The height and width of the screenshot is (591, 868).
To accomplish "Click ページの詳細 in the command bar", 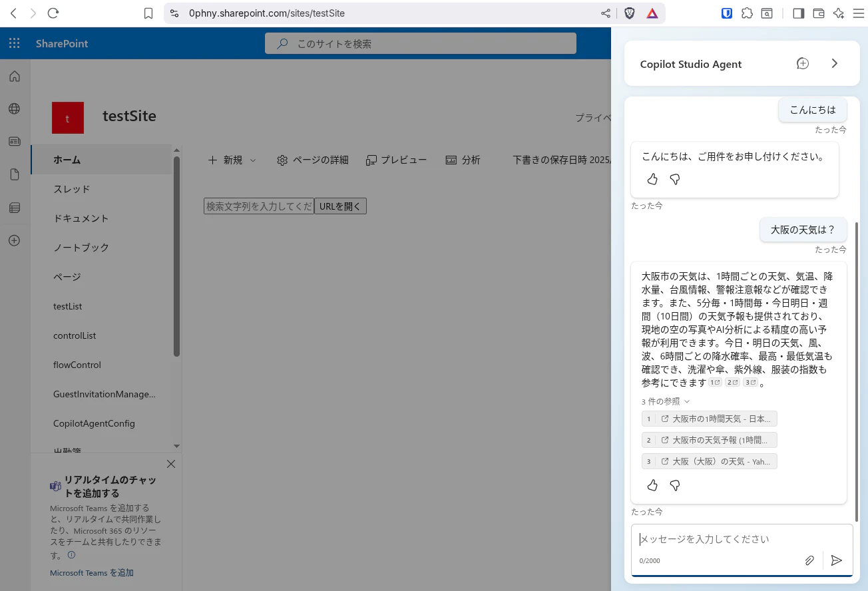I will point(313,160).
